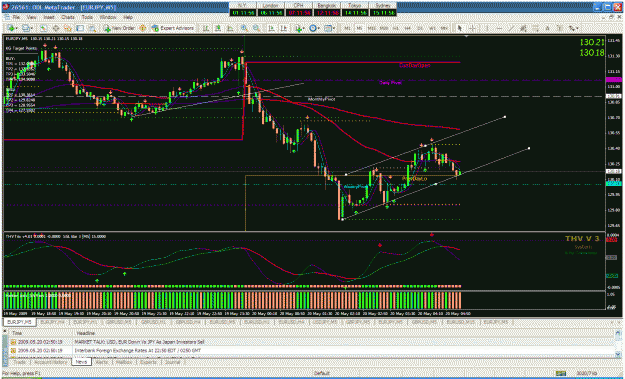Launch MetaEditor from the toolbar
625x379 pixels.
[x=142, y=28]
